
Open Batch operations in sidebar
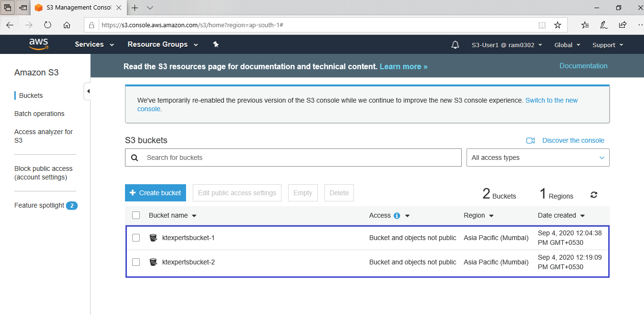[x=39, y=114]
